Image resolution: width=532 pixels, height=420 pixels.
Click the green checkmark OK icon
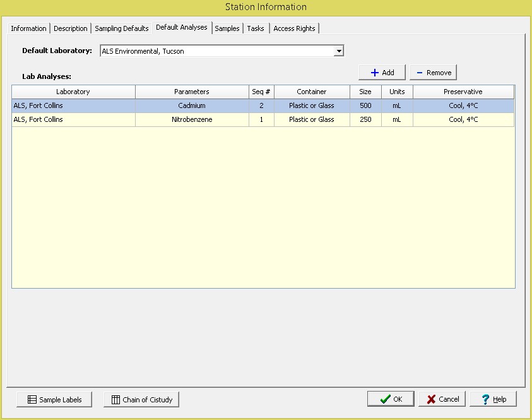[x=385, y=399]
